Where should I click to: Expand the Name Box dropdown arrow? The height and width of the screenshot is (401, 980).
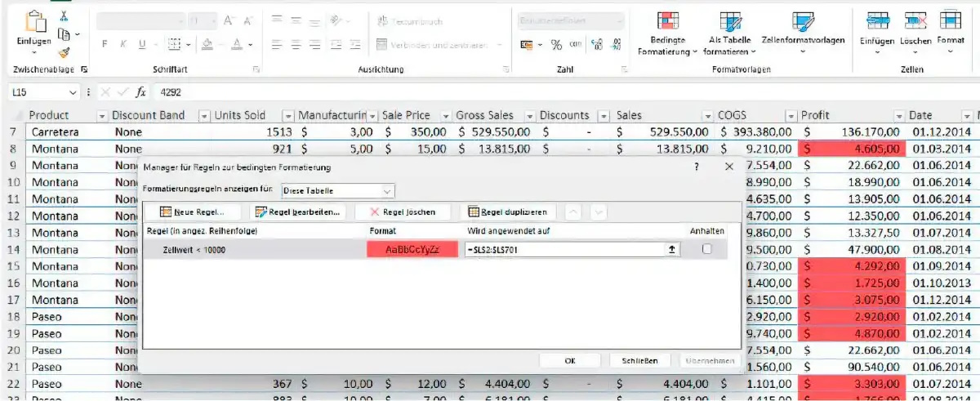tap(73, 92)
